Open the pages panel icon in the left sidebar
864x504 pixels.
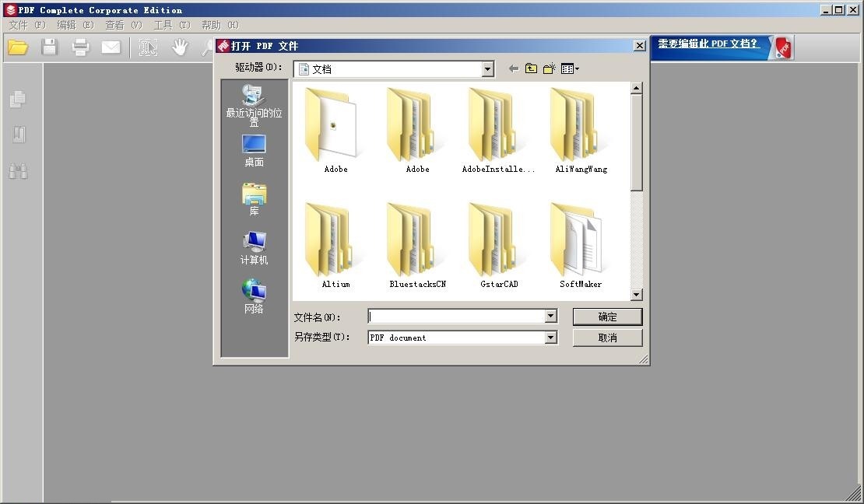tap(18, 99)
